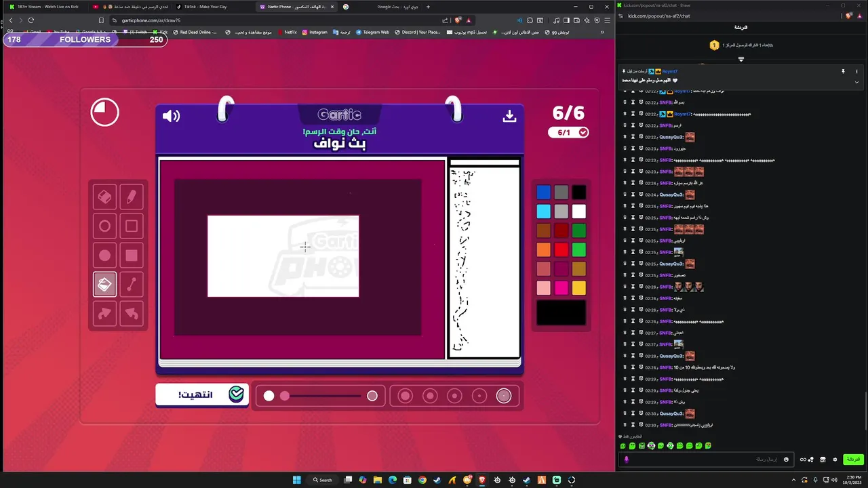Viewport: 868px width, 488px height.
Task: Expand the bookmarks bar overflow chevron
Action: point(602,32)
